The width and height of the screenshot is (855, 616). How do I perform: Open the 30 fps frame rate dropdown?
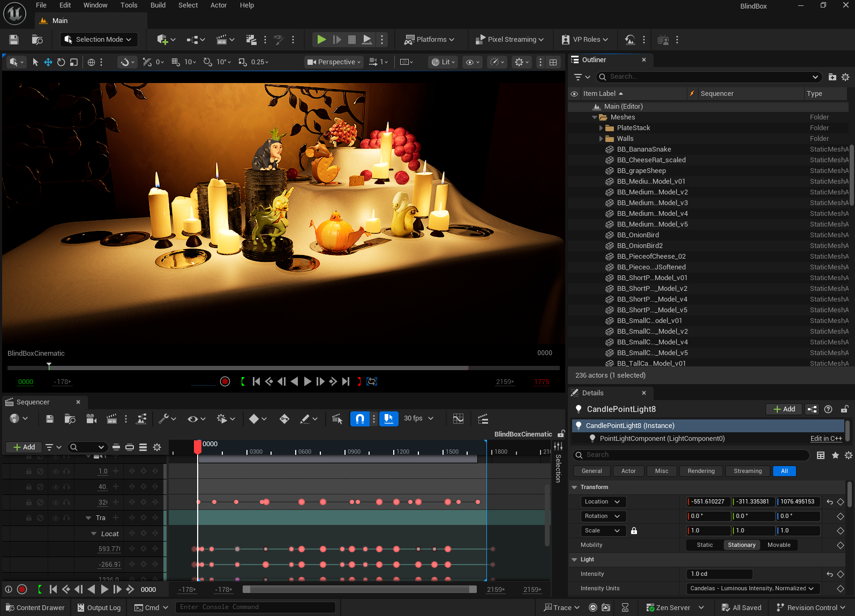pos(419,419)
